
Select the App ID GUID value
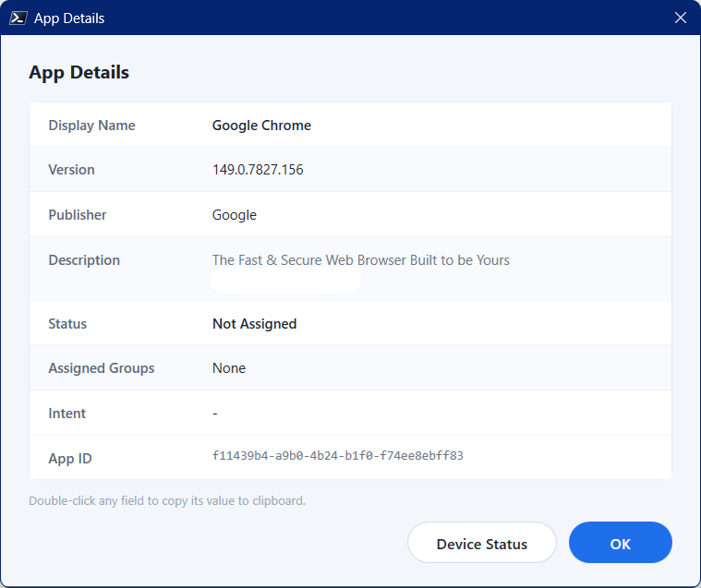pyautogui.click(x=337, y=456)
